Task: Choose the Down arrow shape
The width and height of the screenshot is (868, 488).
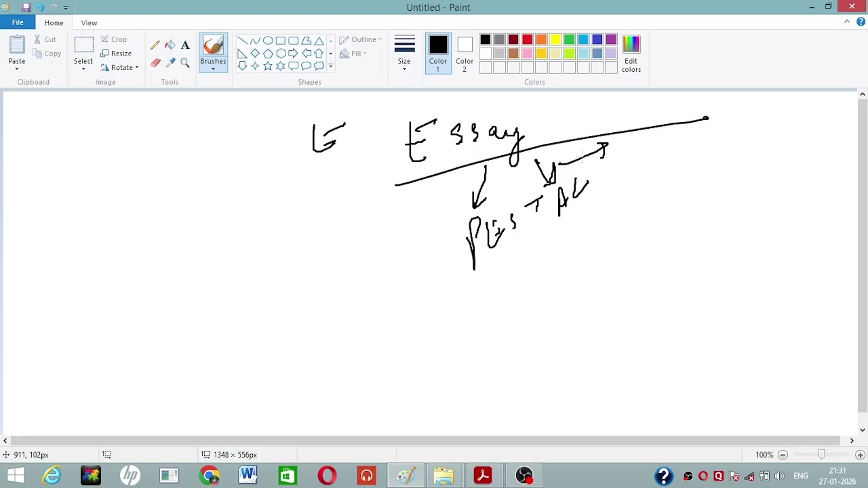Action: point(242,66)
